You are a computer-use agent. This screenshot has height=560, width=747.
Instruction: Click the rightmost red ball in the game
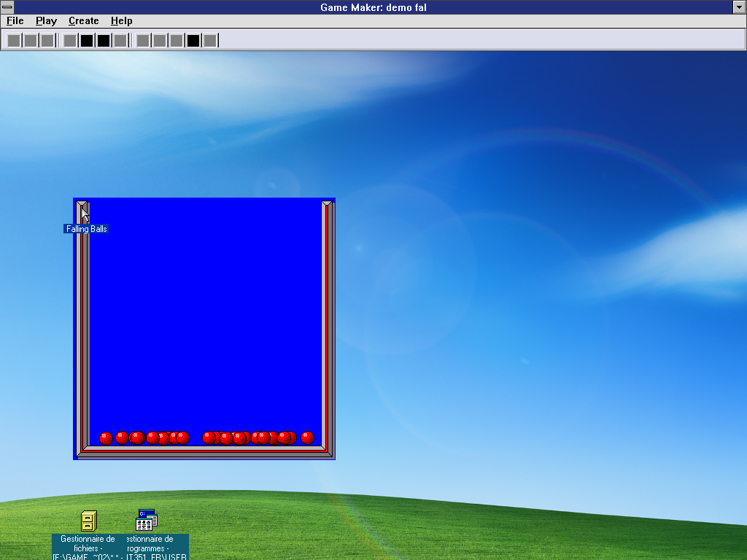(x=307, y=437)
